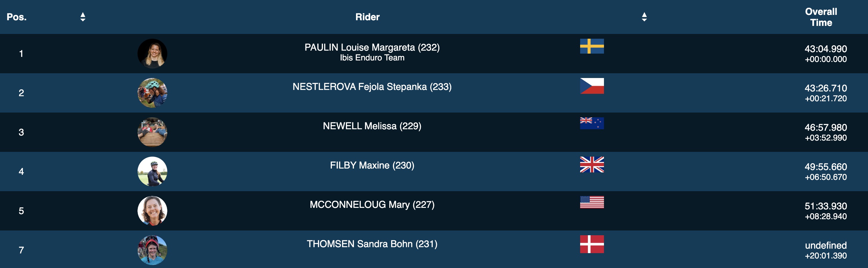Click the Swedish flag icon
The height and width of the screenshot is (268, 868).
coord(592,46)
